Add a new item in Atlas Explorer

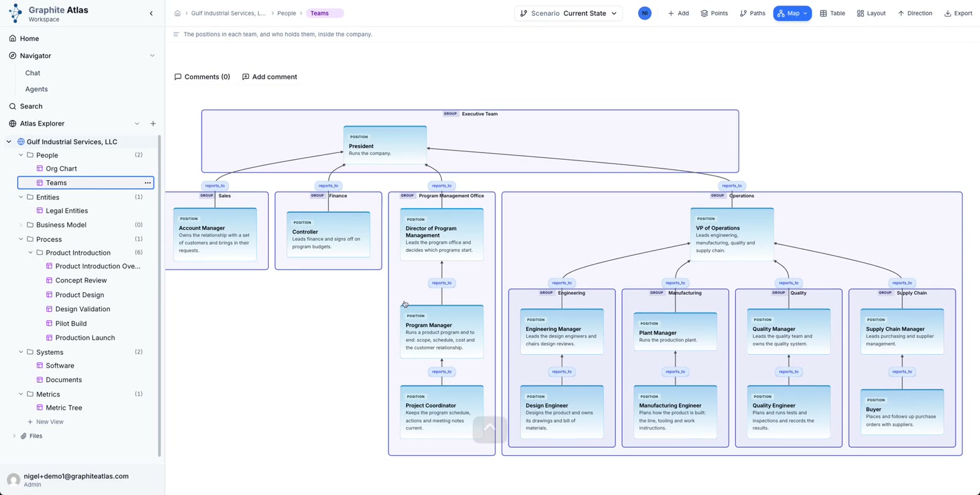[x=153, y=124]
